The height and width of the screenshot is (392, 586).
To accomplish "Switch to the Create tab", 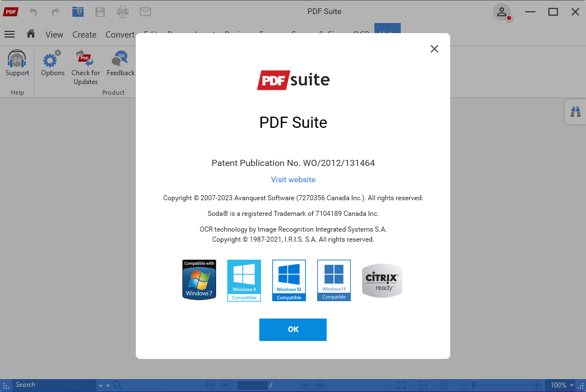I will point(84,35).
